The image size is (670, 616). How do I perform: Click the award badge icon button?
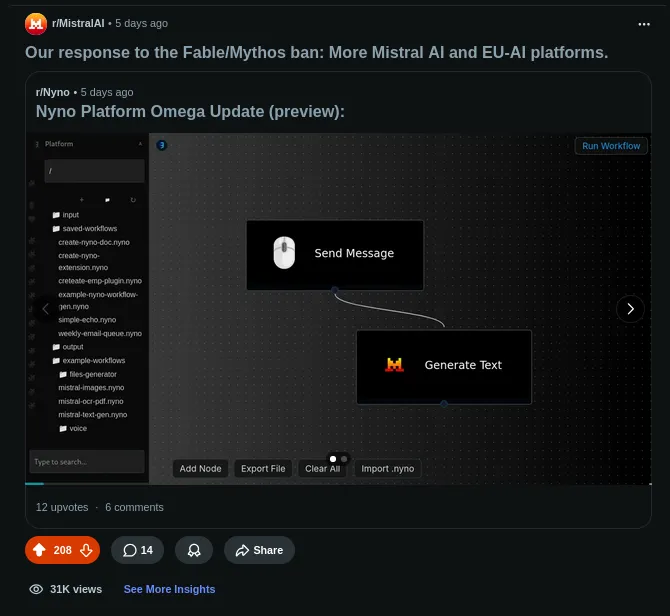coord(194,550)
